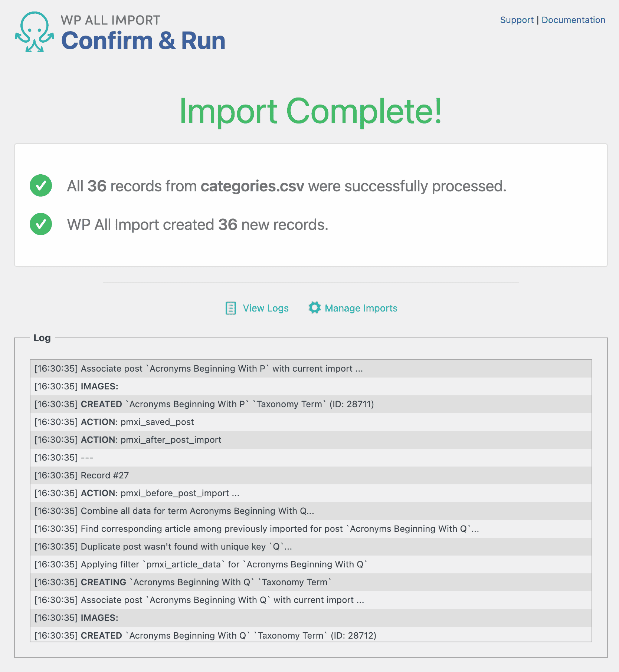
Task: Click the Import Complete! heading
Action: (x=310, y=111)
